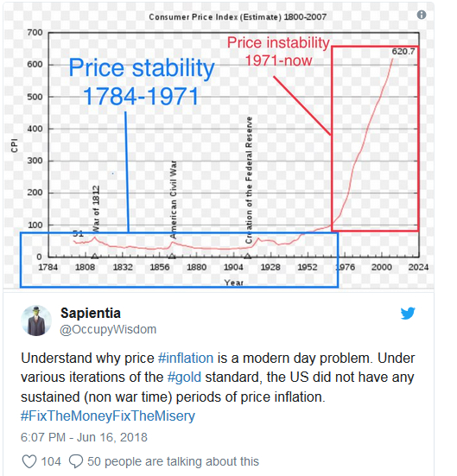457x476 pixels.
Task: Select the 620.7 data label on chart
Action: tap(403, 52)
